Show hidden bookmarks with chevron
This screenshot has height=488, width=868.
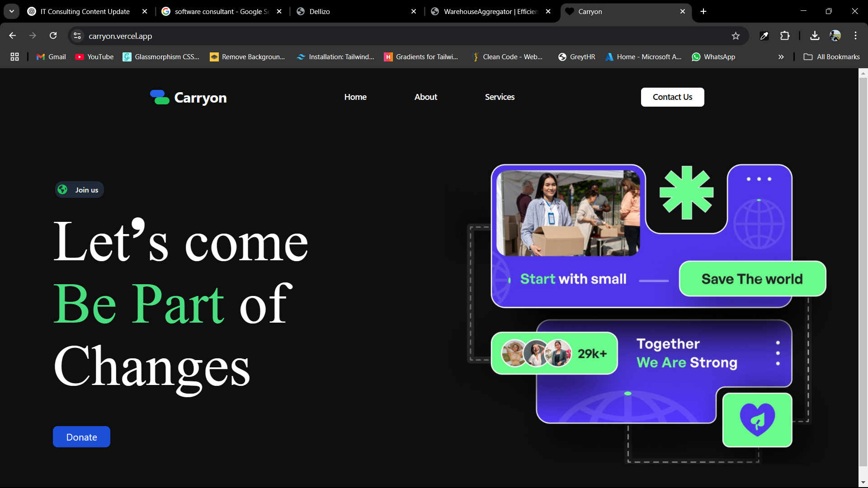coord(781,57)
